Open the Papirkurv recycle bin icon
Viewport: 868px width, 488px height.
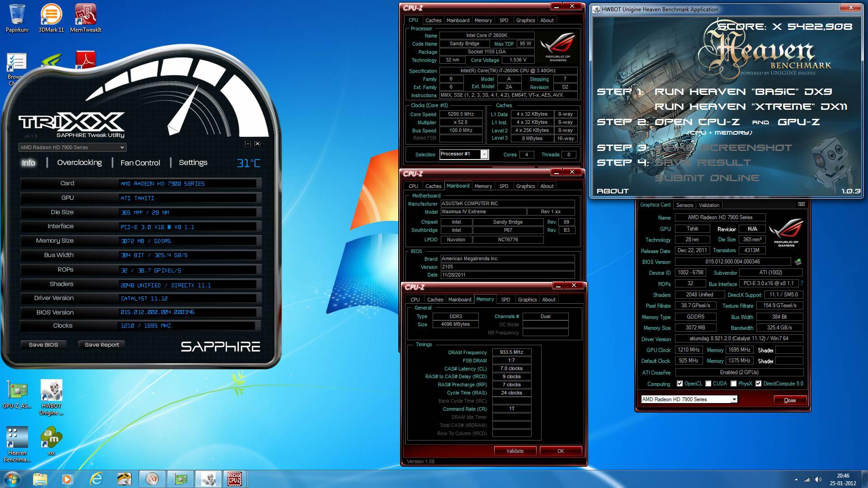point(17,18)
